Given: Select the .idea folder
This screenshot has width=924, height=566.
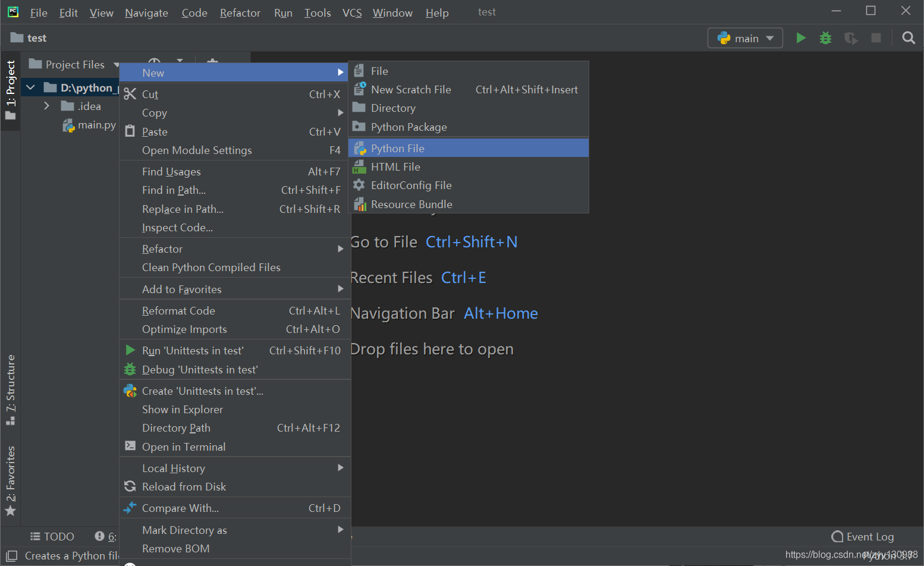Looking at the screenshot, I should pyautogui.click(x=81, y=106).
